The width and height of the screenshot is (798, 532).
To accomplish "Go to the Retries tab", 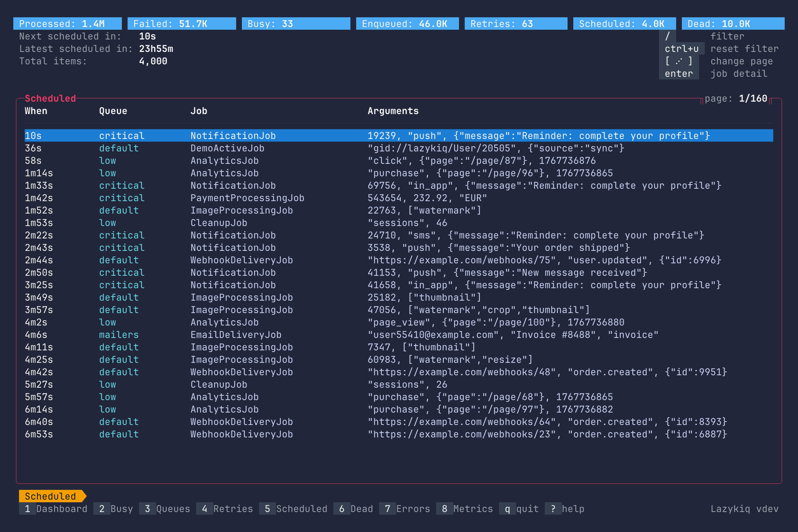I will click(x=225, y=509).
